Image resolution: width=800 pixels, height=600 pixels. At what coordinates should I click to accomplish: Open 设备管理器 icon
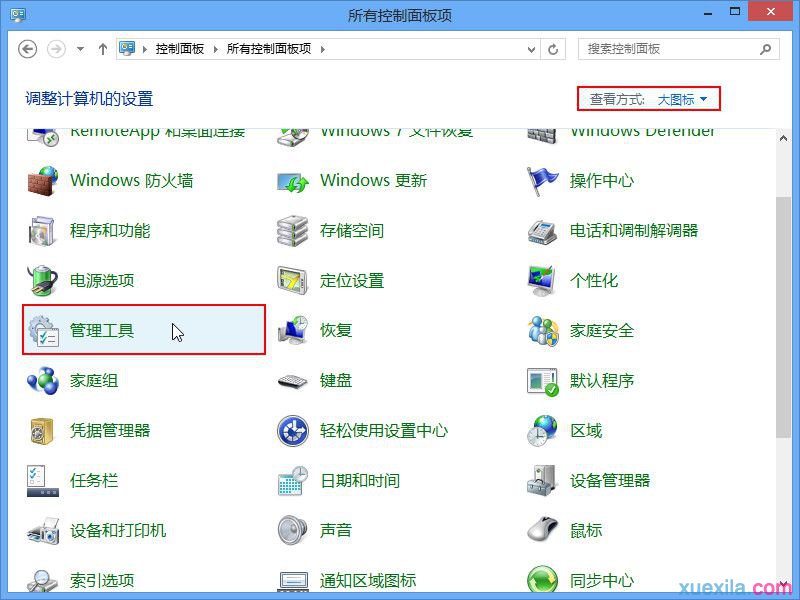541,481
